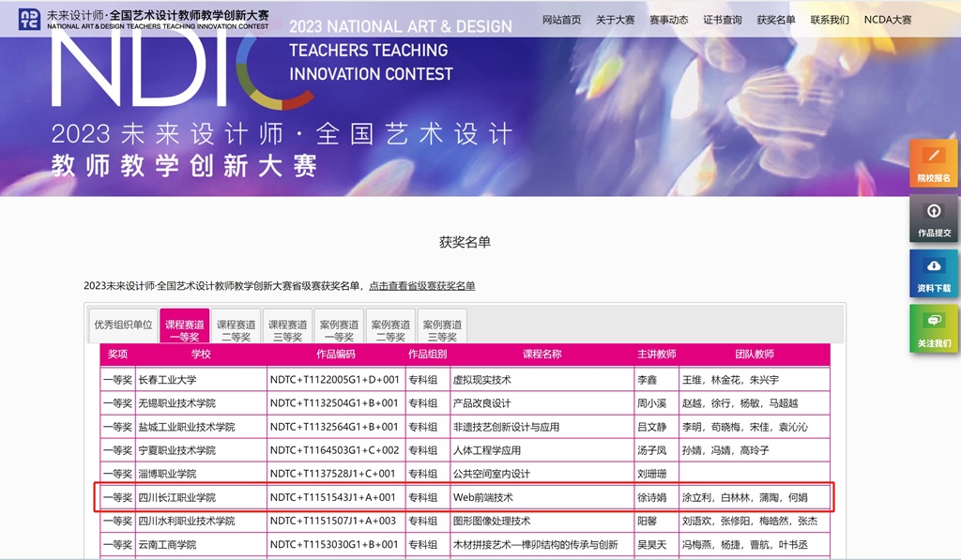Open the 关于大赛 menu item

(x=616, y=20)
